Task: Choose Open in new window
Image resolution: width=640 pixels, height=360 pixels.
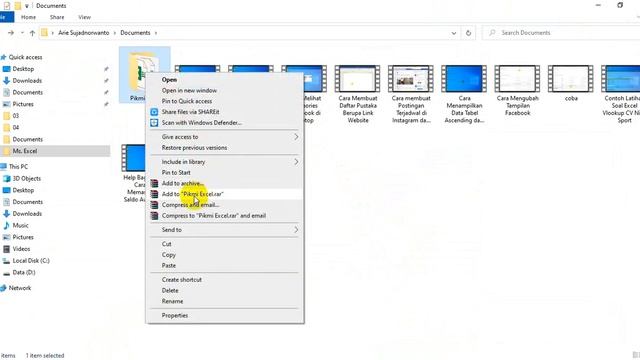Action: (x=189, y=90)
